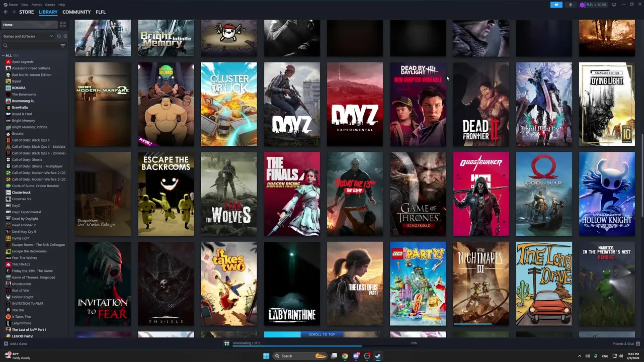Open Friends & Chat
The height and width of the screenshot is (362, 644).
click(626, 344)
